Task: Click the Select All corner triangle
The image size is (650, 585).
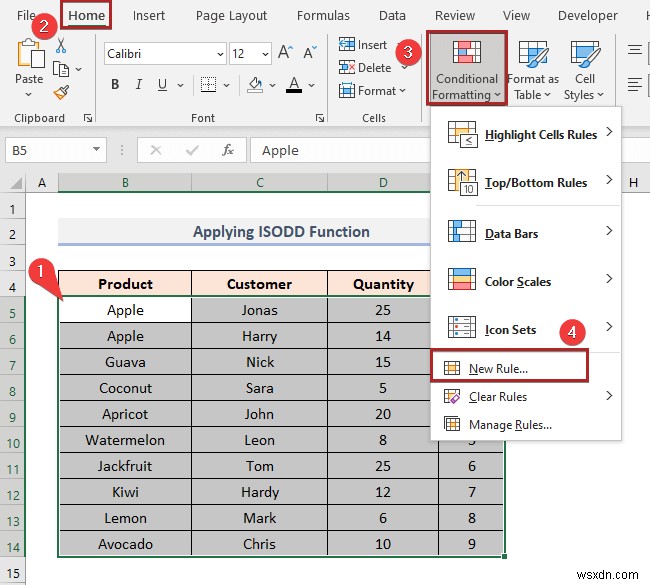Action: coord(16,183)
